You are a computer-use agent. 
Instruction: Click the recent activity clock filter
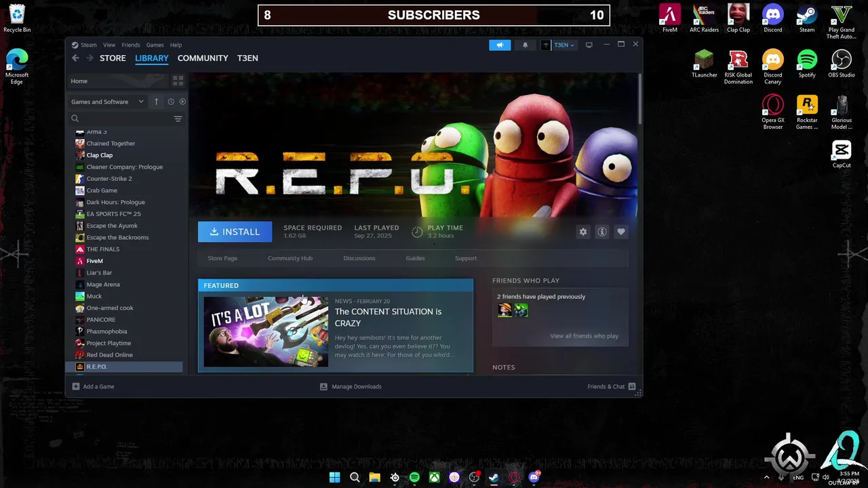tap(171, 102)
